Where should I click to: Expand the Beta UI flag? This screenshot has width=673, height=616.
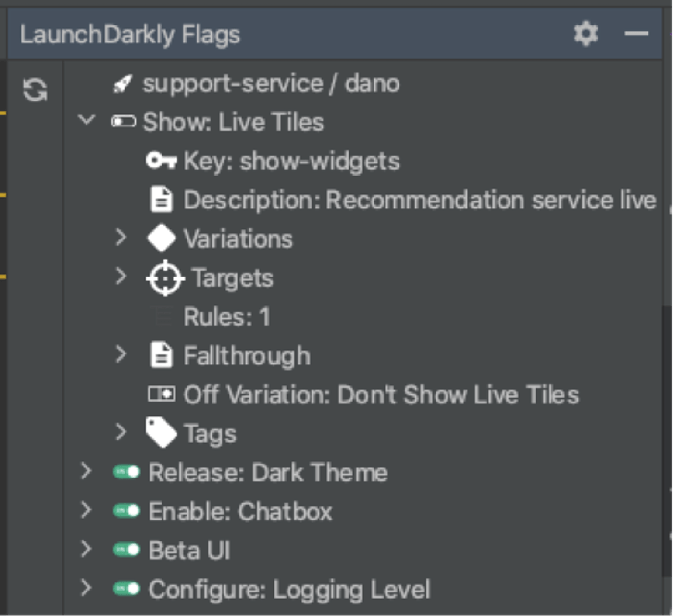(x=87, y=550)
